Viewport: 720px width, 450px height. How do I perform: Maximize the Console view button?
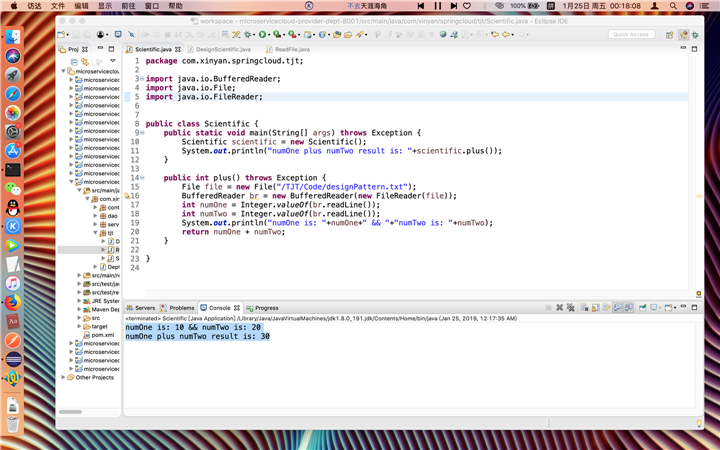coord(694,307)
